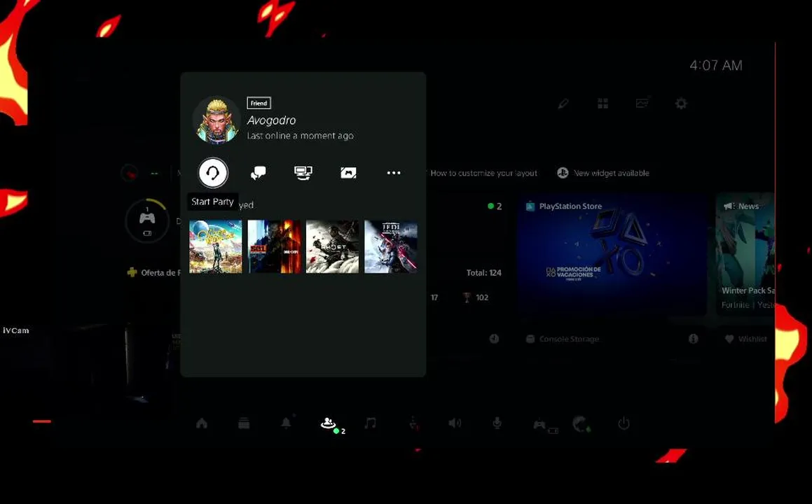This screenshot has width=812, height=504.
Task: Start a party with Avogodro
Action: [x=213, y=173]
